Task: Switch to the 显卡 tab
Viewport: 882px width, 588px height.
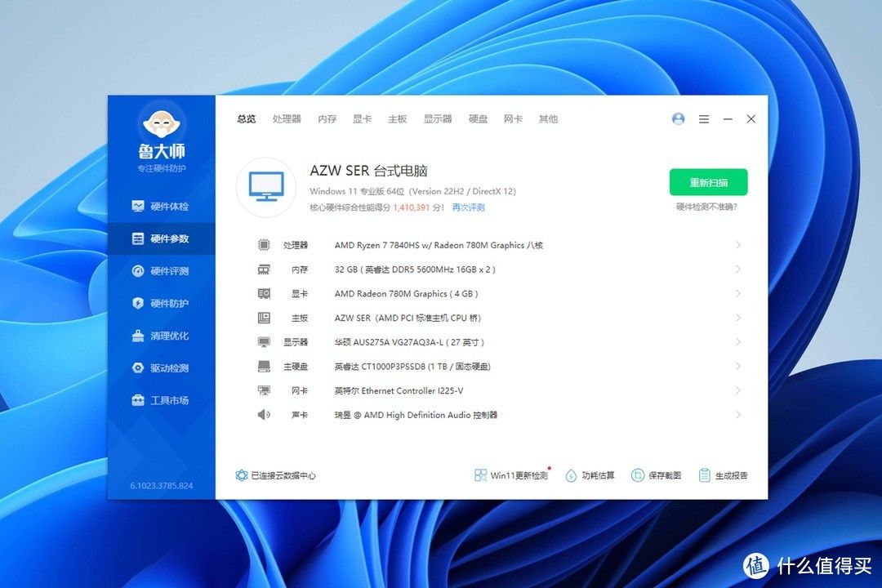Action: pos(363,118)
